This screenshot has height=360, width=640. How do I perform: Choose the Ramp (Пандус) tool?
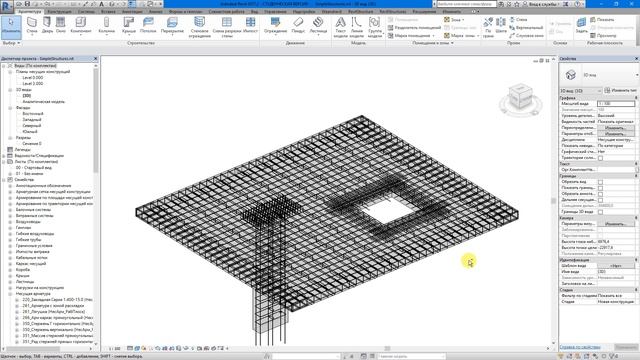(298, 25)
